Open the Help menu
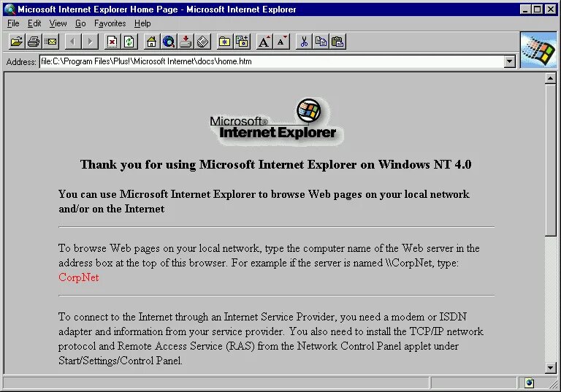The image size is (561, 392). (x=142, y=23)
